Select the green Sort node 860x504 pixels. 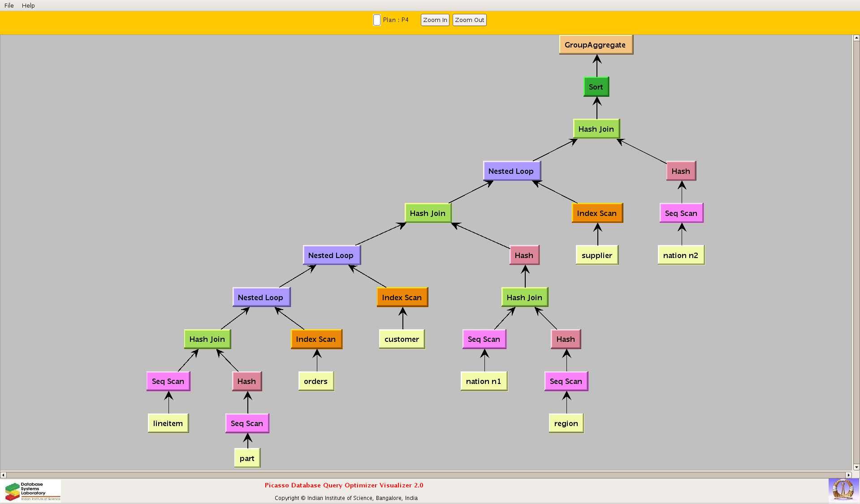[596, 87]
